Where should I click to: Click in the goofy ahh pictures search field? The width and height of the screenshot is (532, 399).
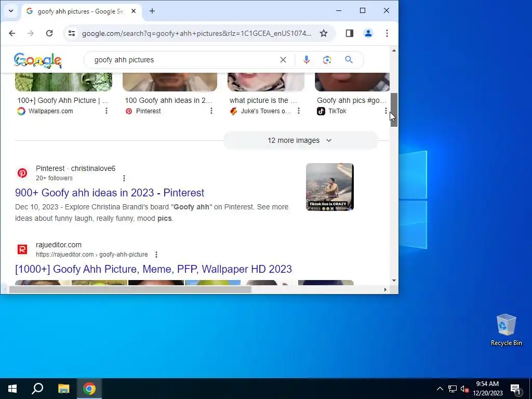tap(183, 60)
